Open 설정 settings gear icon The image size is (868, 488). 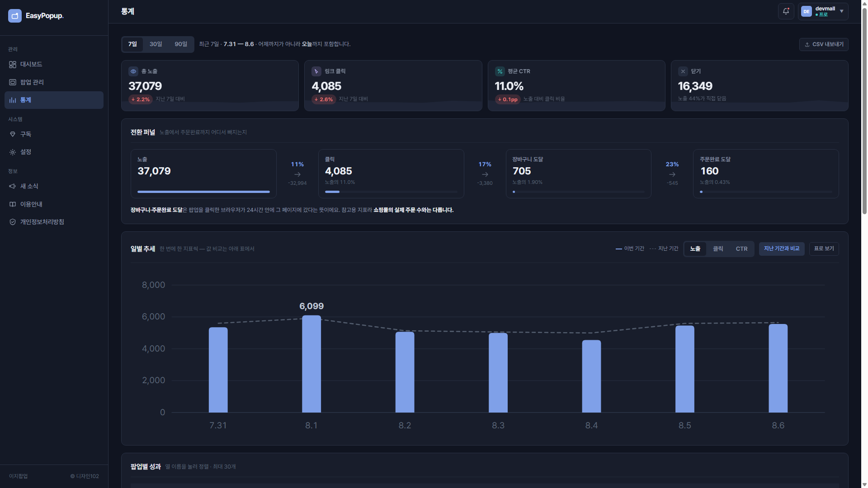13,152
